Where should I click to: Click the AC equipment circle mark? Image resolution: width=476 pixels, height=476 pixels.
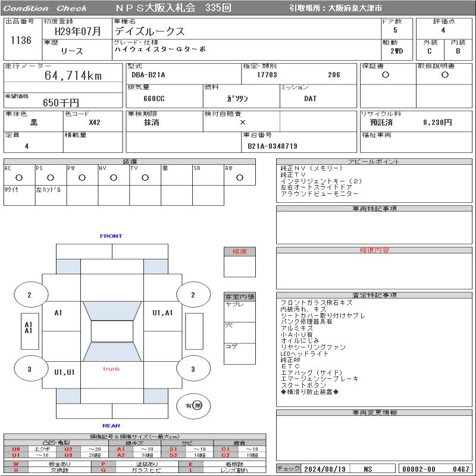coord(18,177)
